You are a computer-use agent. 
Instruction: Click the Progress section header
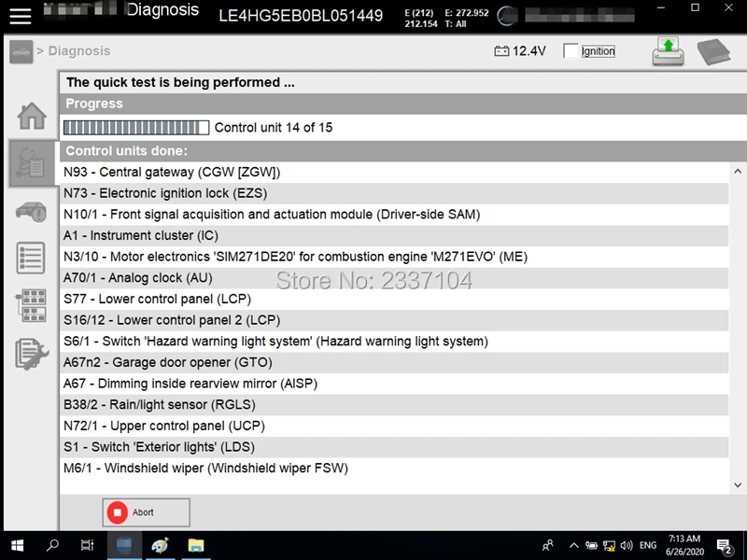click(x=403, y=104)
